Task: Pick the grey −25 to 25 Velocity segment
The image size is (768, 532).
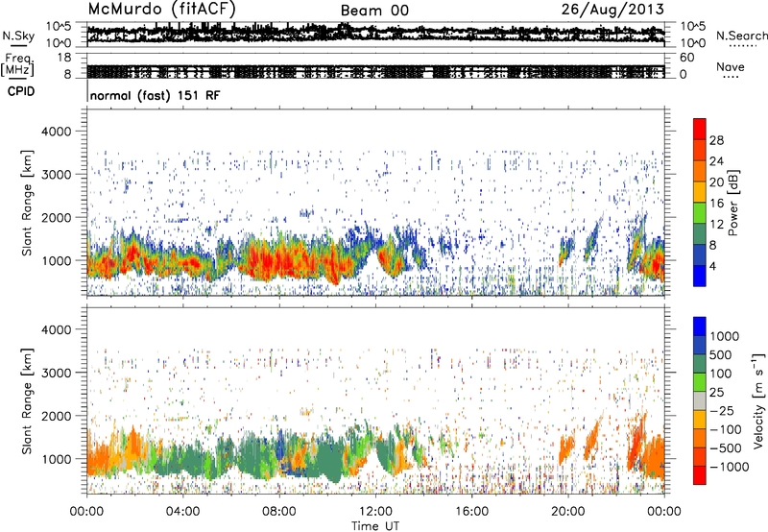Action: pos(700,400)
